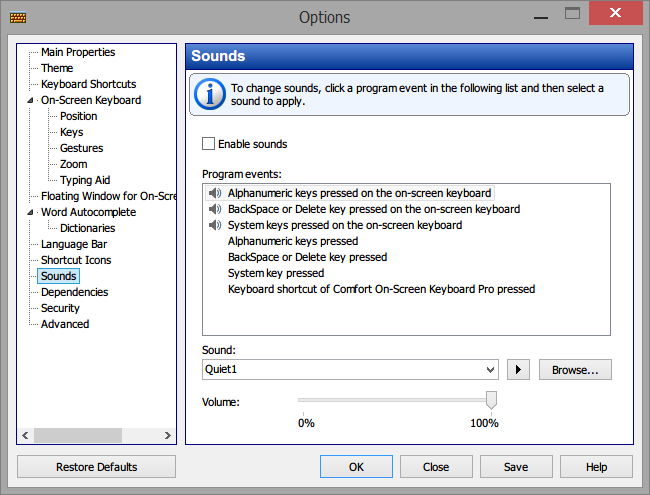This screenshot has height=495, width=650.
Task: Enable sounds checkbox
Action: (x=208, y=144)
